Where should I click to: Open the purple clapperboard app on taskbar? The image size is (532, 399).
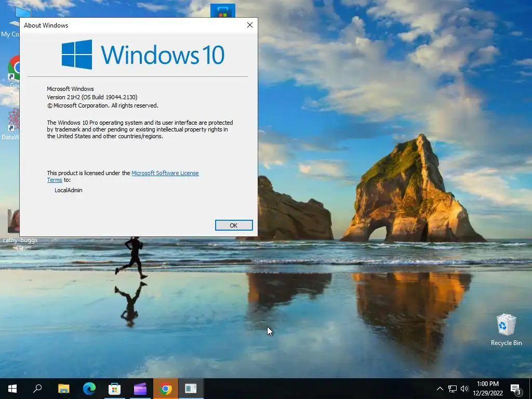[140, 389]
